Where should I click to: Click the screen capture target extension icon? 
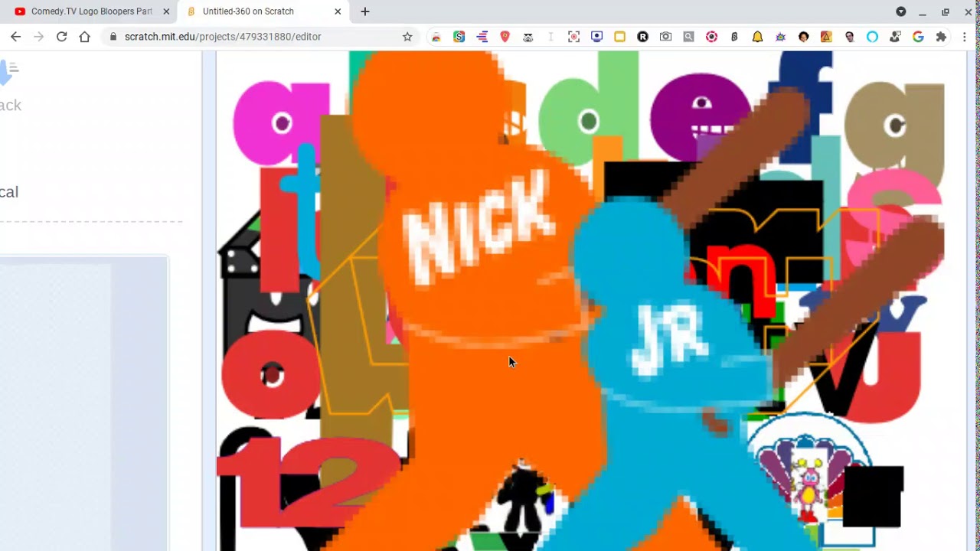pos(573,37)
